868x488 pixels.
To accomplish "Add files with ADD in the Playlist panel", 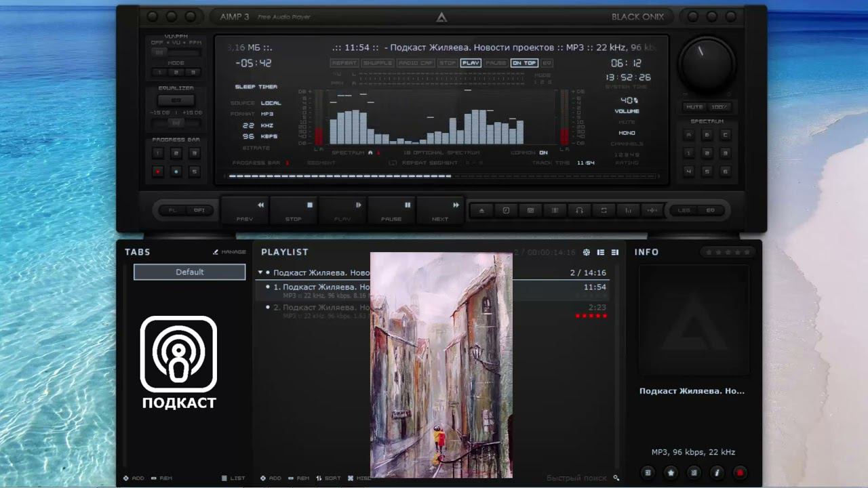I will coord(271,478).
